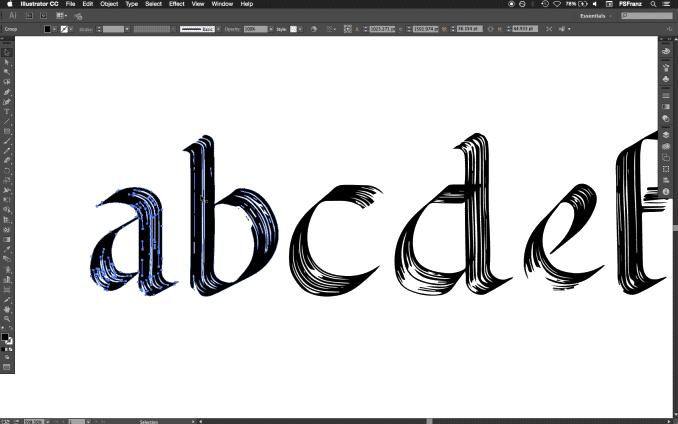
Task: Open the Type menu
Action: 131,4
